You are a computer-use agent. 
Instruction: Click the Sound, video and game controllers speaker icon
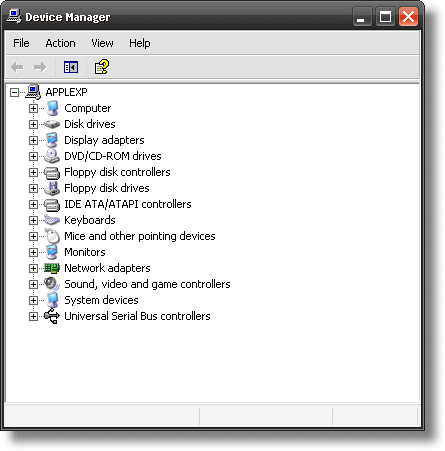52,284
